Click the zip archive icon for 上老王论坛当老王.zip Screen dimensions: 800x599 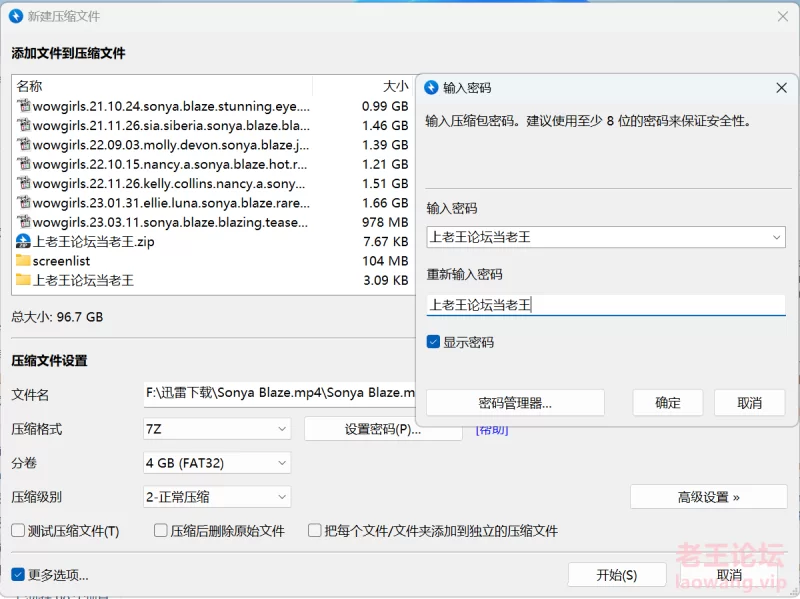point(23,241)
